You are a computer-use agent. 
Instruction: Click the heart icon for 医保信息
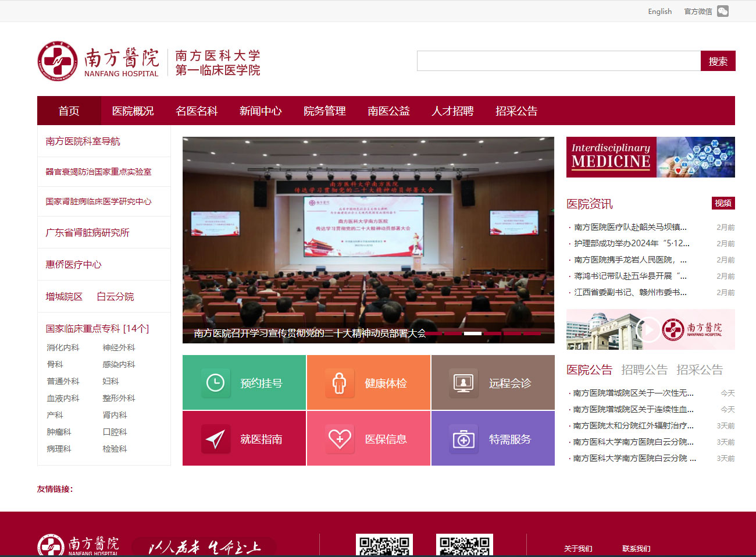pos(340,439)
